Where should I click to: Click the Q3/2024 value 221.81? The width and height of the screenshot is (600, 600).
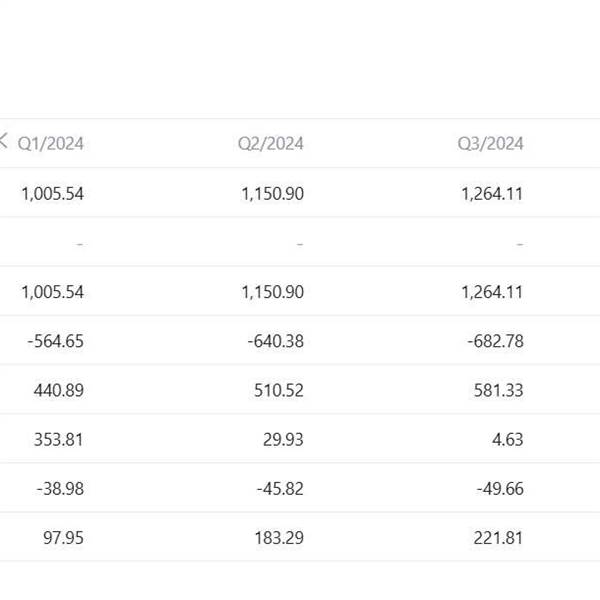498,538
